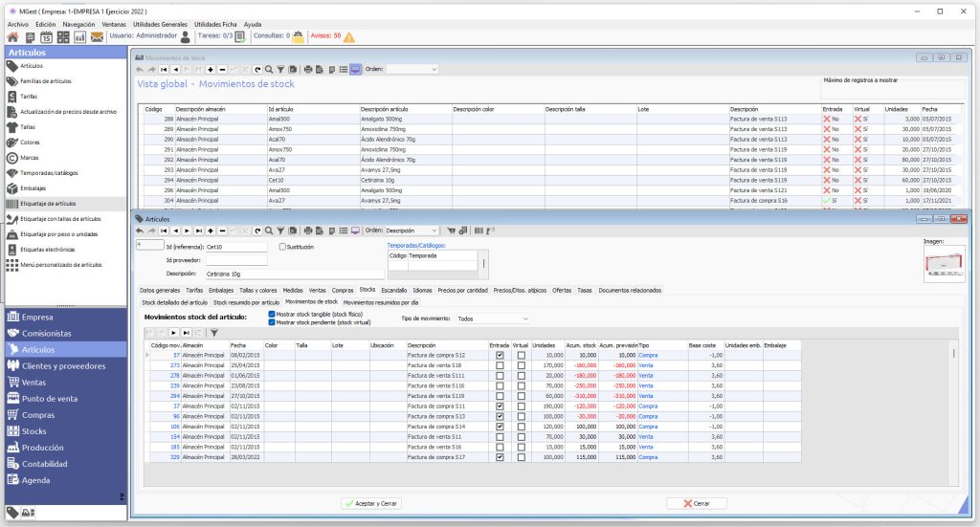Click the funnel filter icon in the Artículos toolbar
Viewport: 980px width, 527px height.
(x=280, y=231)
